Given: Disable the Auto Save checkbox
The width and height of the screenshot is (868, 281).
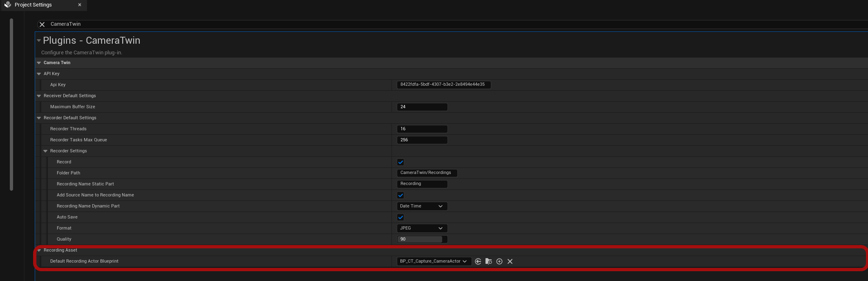Looking at the screenshot, I should (400, 217).
